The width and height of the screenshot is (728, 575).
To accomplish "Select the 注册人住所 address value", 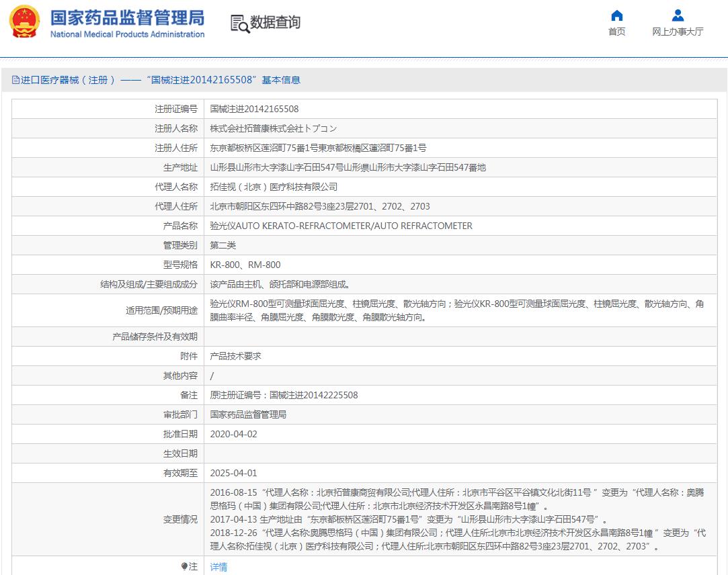I will click(318, 148).
